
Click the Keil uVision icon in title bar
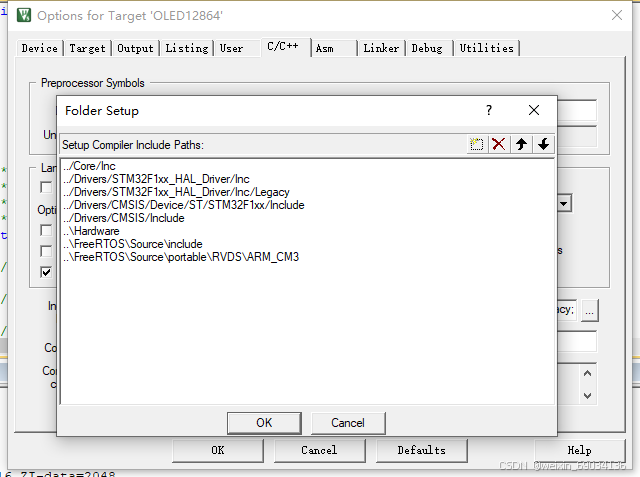pyautogui.click(x=24, y=16)
